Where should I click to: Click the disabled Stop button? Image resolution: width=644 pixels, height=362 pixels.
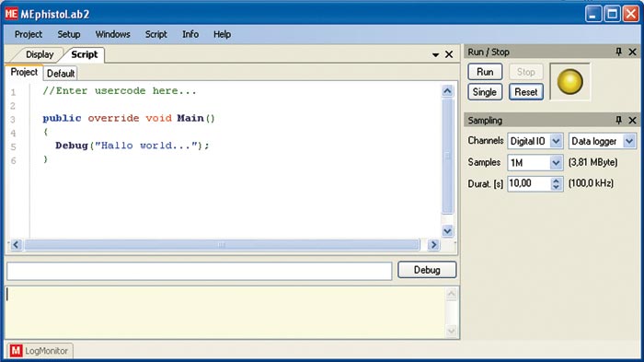point(525,72)
